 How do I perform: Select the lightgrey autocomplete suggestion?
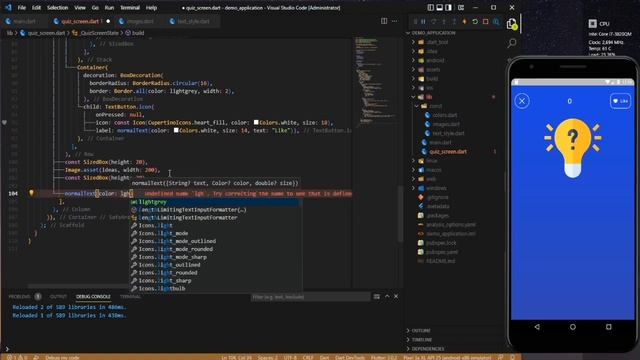tap(216, 202)
